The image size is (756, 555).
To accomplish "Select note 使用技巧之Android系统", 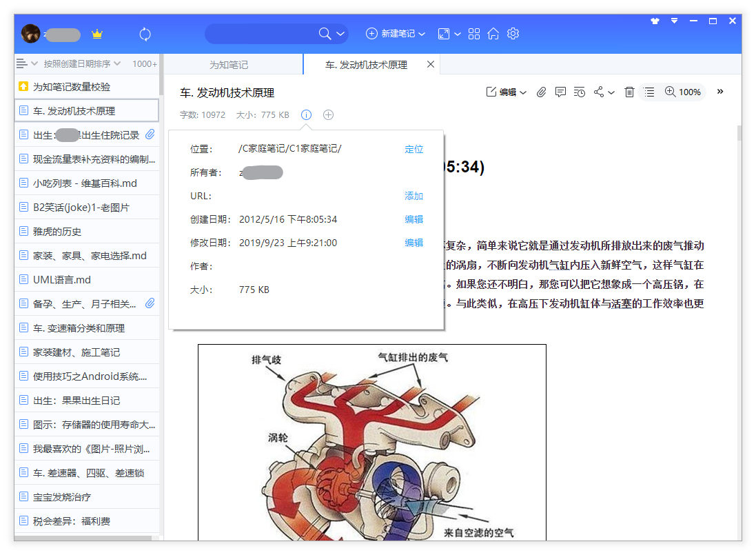I will (87, 376).
